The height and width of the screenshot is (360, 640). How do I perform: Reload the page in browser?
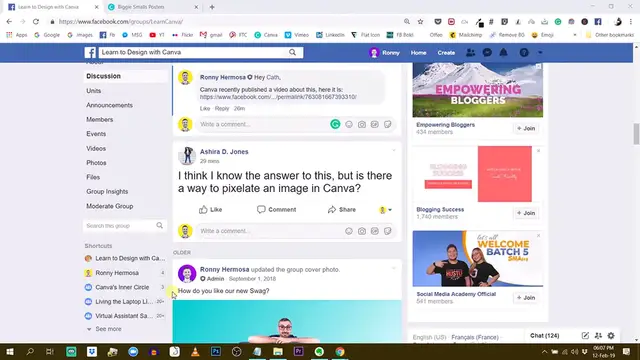coord(36,21)
